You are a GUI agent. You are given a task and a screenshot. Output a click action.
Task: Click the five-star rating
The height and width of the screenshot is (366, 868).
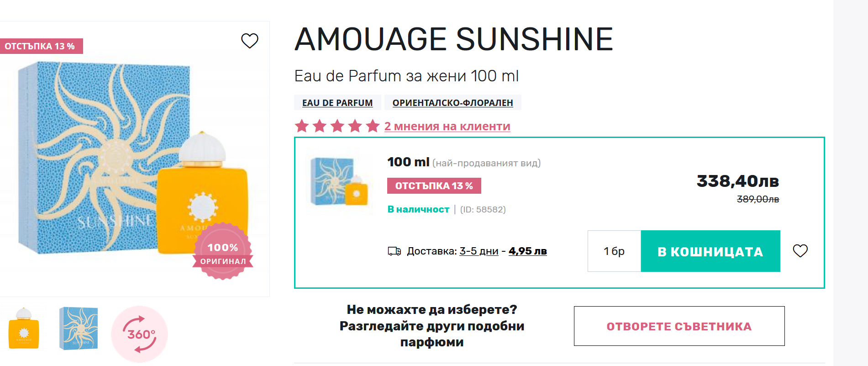click(x=337, y=126)
